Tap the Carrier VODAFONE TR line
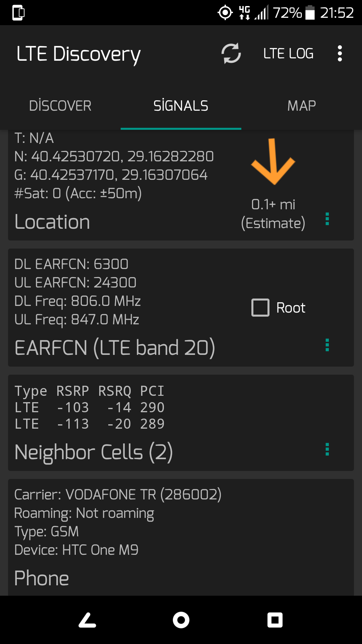The width and height of the screenshot is (362, 644). 118,494
